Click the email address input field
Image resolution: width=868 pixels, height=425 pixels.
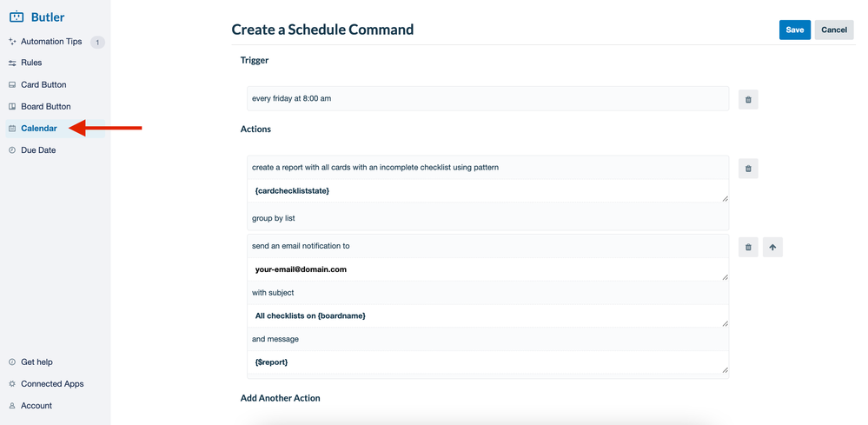(x=487, y=269)
